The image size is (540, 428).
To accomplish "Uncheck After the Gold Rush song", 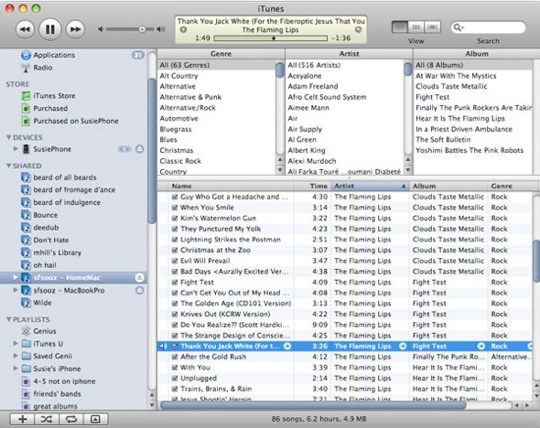I will click(175, 357).
